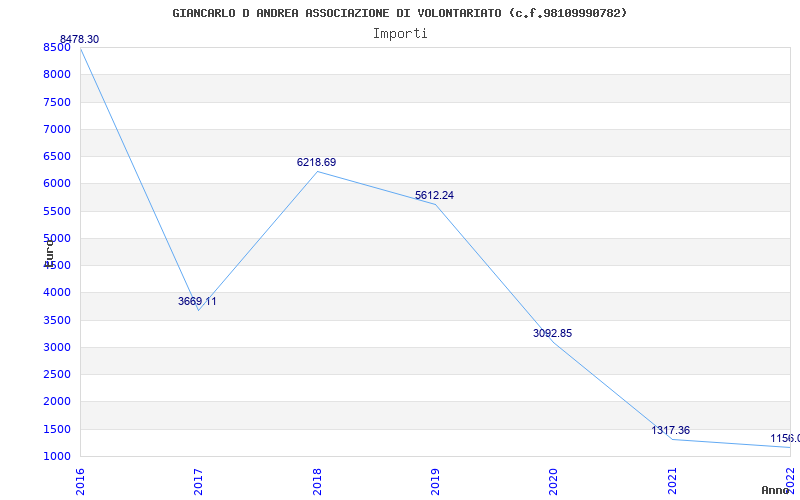This screenshot has width=800, height=500.
Task: Click the data label 1317.36
Action: 670,430
